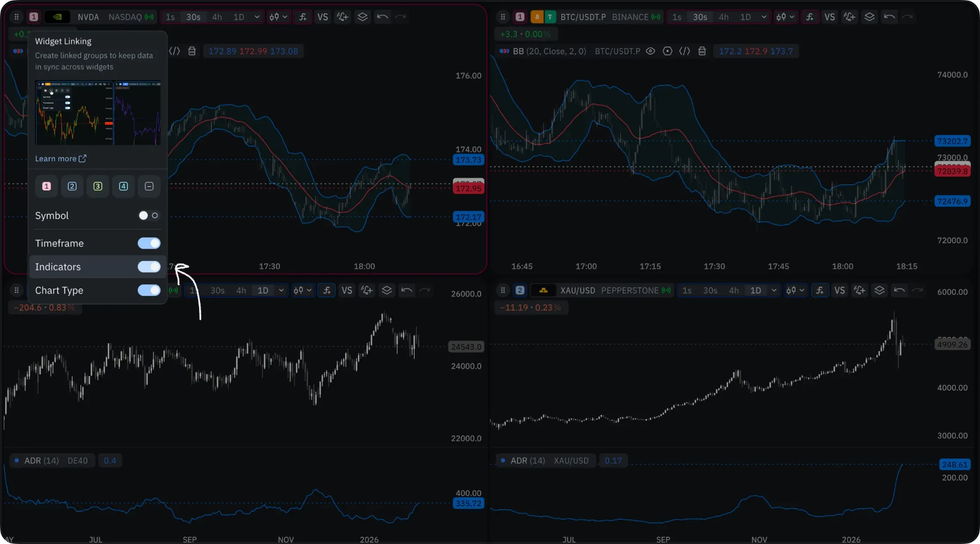Click VS compare button on BTC chart
This screenshot has width=980, height=544.
pos(830,17)
